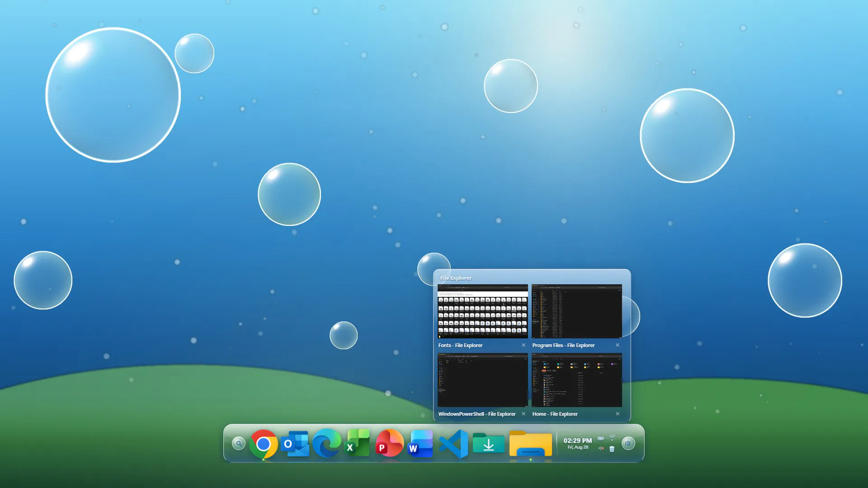Click the Program Files - File Explorer label
Image resolution: width=868 pixels, height=488 pixels.
tap(563, 345)
